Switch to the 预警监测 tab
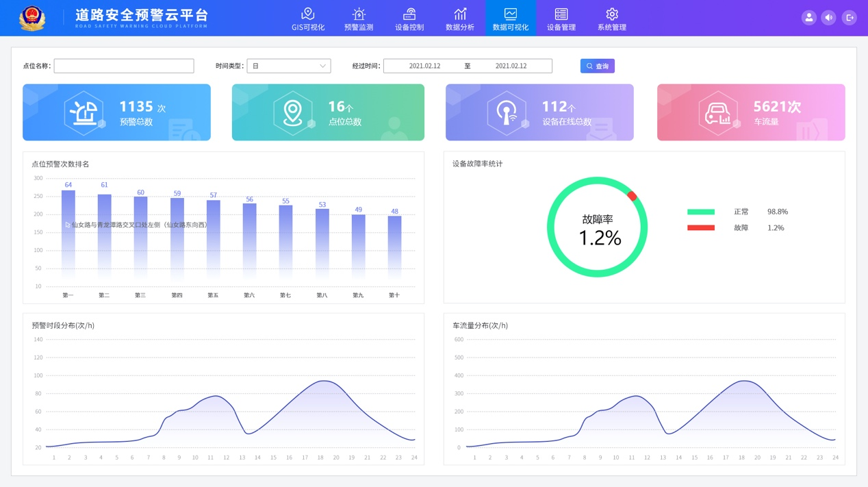This screenshot has height=487, width=868. click(359, 18)
